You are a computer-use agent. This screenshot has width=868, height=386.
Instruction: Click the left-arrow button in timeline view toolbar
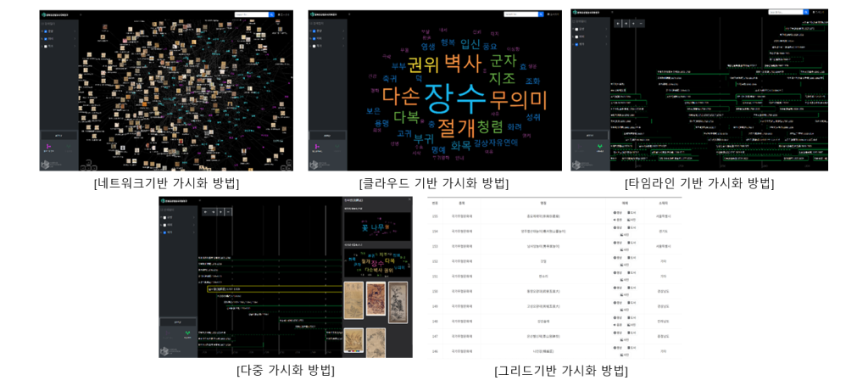(617, 24)
